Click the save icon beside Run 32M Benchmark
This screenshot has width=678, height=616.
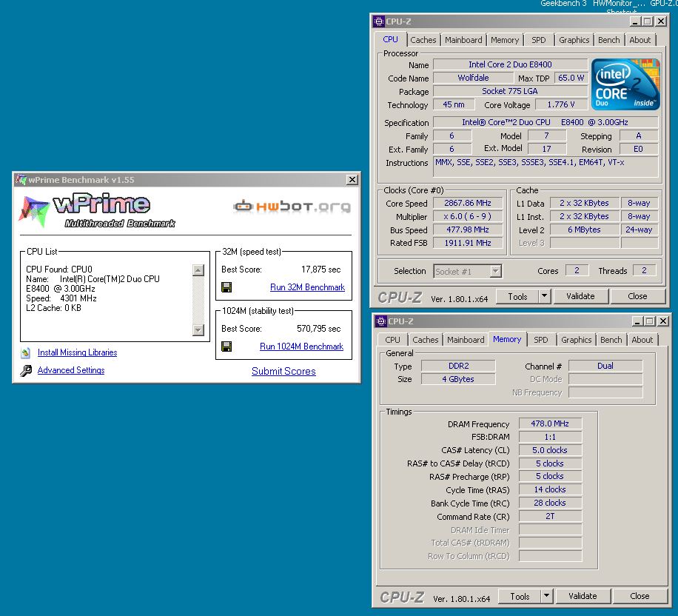click(x=226, y=287)
